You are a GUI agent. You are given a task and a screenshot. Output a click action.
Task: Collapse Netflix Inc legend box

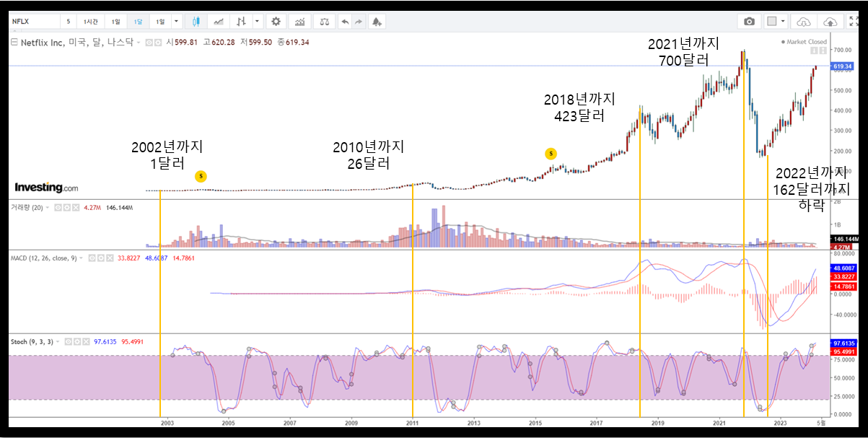[x=14, y=43]
